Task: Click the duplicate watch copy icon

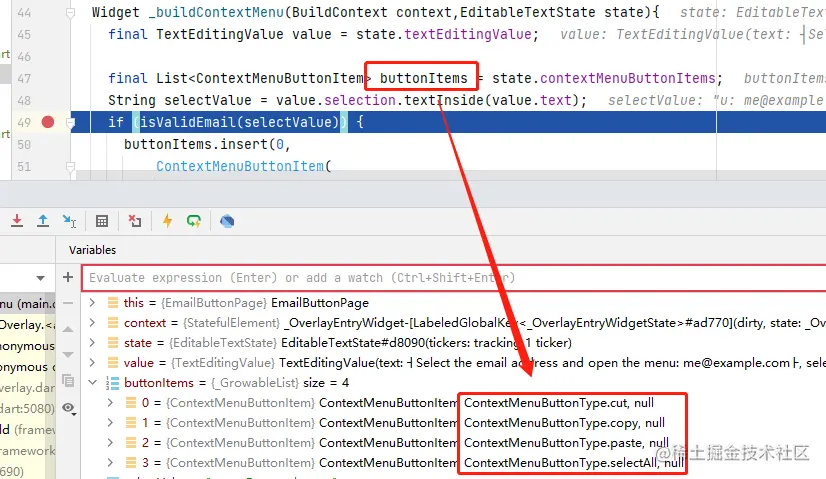Action: point(68,380)
